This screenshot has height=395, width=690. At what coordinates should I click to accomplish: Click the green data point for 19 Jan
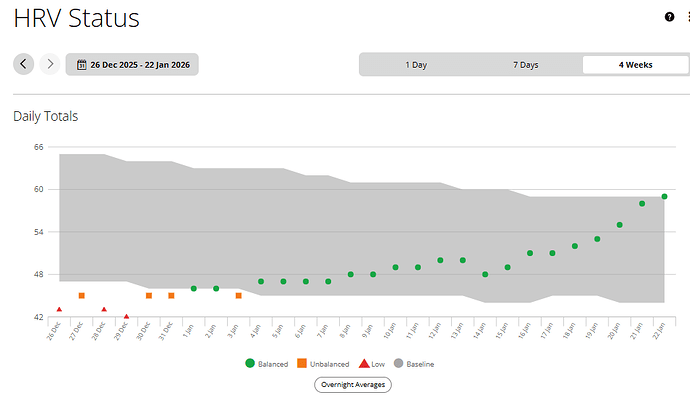597,239
